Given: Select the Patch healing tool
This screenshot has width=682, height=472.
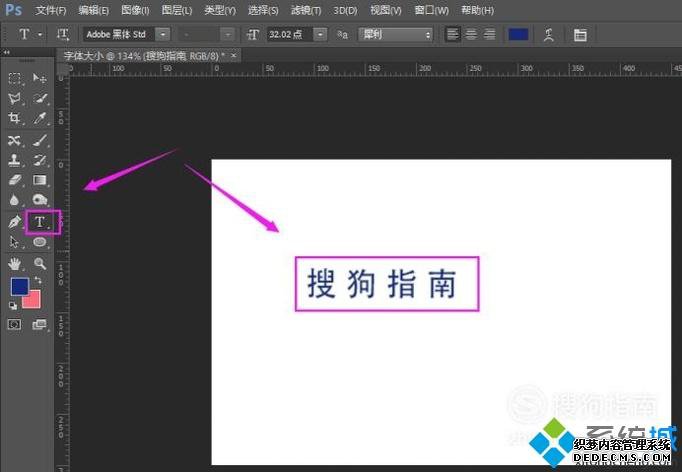Looking at the screenshot, I should [14, 140].
